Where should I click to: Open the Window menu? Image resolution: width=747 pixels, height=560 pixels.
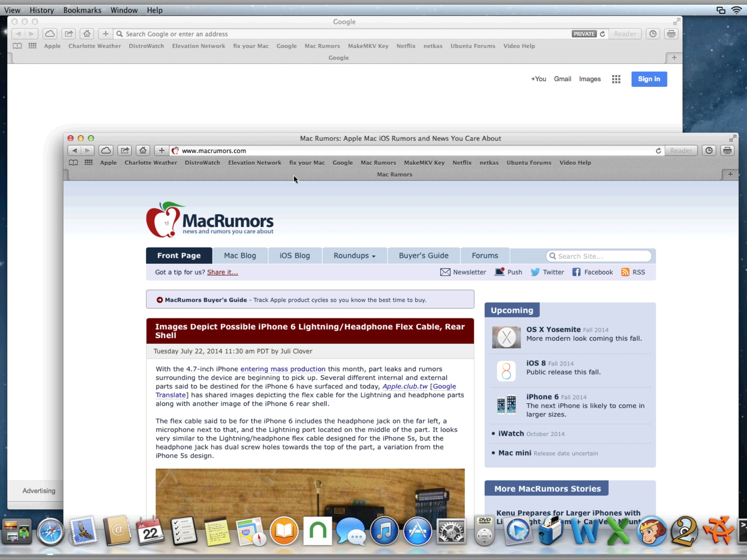pyautogui.click(x=124, y=10)
